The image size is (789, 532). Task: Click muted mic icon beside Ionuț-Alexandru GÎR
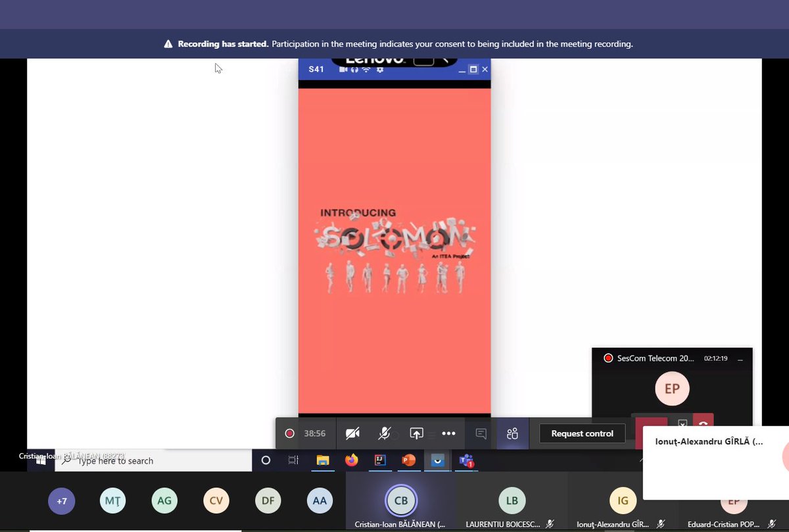tap(660, 525)
